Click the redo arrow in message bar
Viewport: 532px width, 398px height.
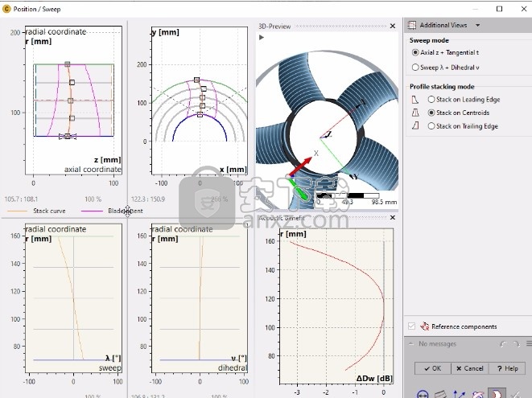pyautogui.click(x=516, y=344)
